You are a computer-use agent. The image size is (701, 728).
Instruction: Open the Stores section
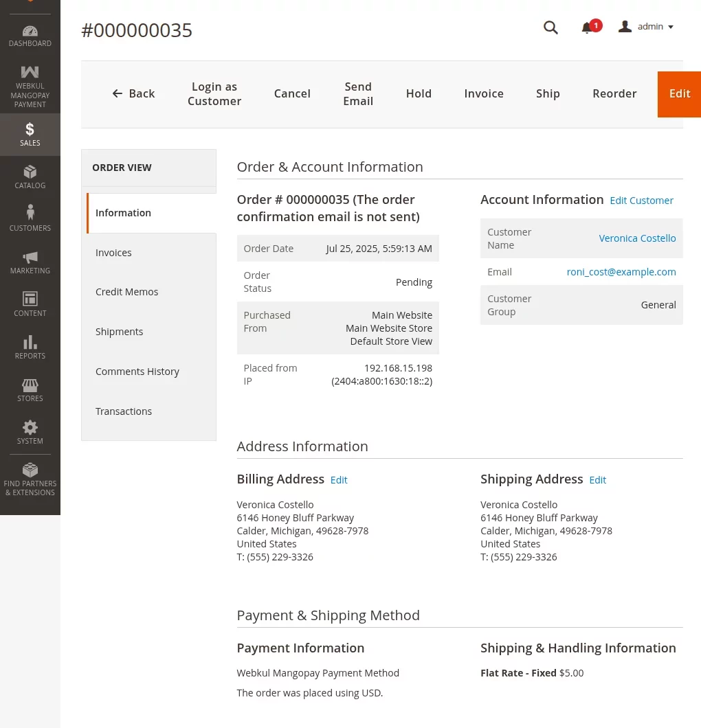pos(30,389)
